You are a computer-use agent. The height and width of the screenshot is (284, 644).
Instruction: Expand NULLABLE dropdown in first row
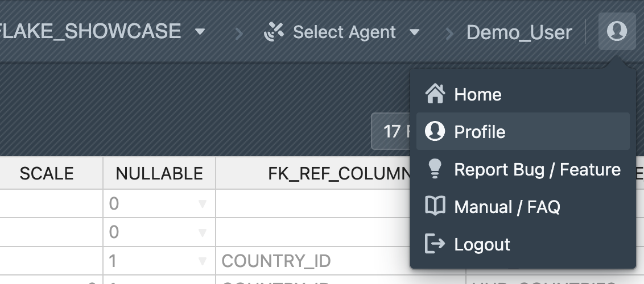[203, 204]
